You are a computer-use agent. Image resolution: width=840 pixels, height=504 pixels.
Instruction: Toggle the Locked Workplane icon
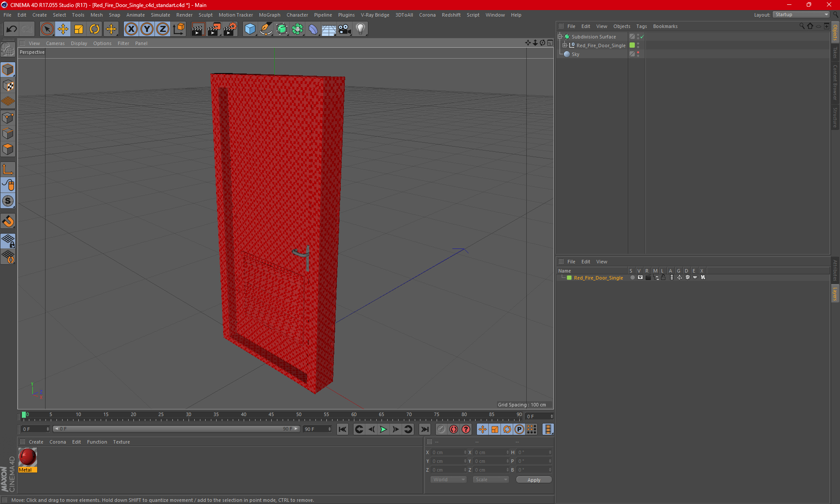click(x=8, y=241)
